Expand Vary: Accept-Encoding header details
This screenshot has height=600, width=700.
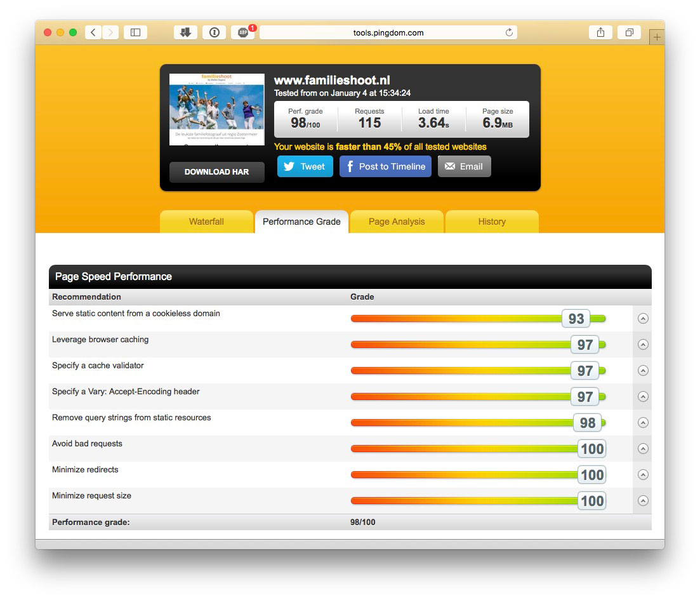643,397
